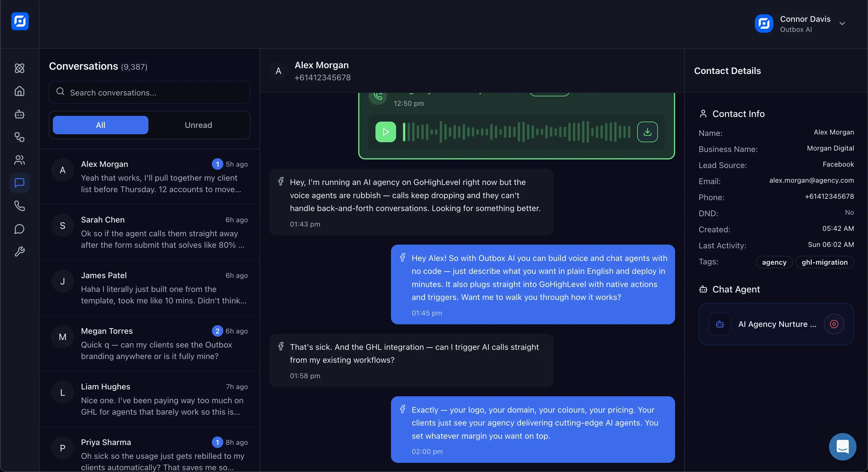Click the Outbox AI logo in sidebar top
This screenshot has height=472, width=868.
(x=20, y=21)
